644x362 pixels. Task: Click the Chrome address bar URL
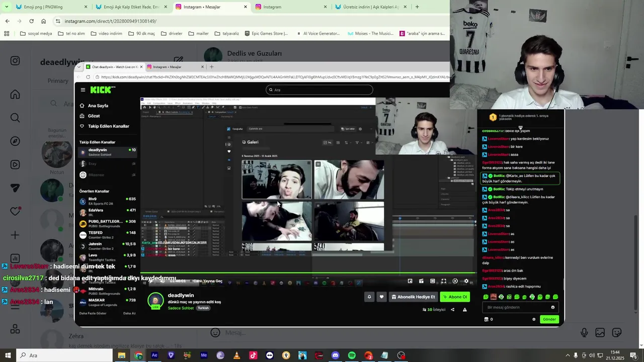tap(110, 21)
